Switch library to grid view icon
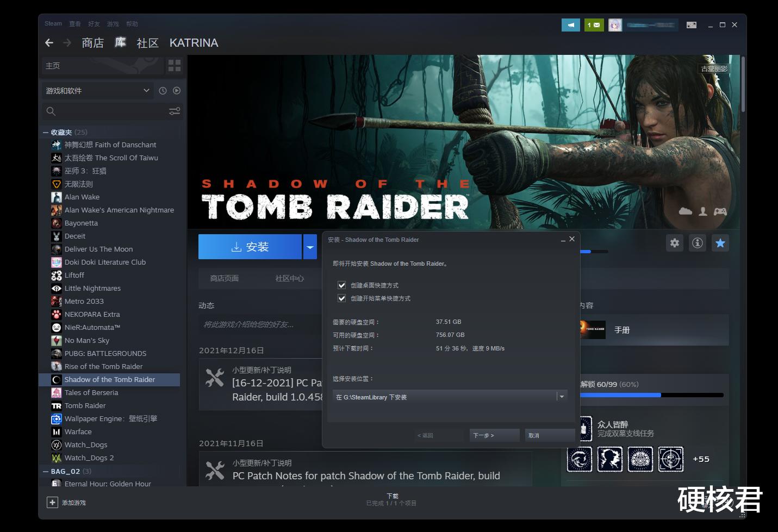The width and height of the screenshot is (778, 532). pos(175,66)
